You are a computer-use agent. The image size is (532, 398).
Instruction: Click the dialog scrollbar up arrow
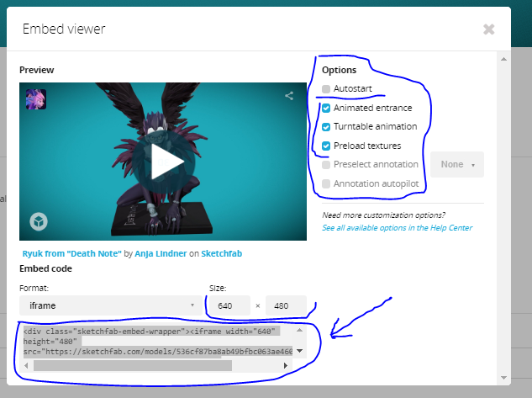point(503,59)
